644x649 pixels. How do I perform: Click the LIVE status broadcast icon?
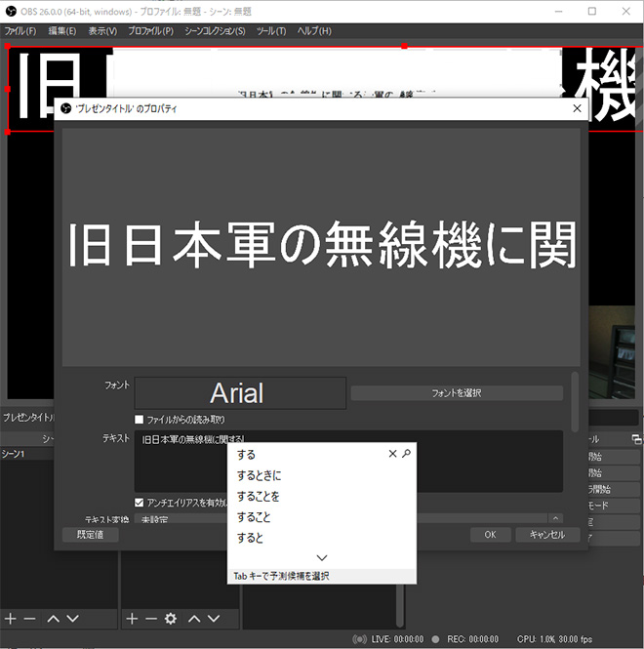(359, 639)
